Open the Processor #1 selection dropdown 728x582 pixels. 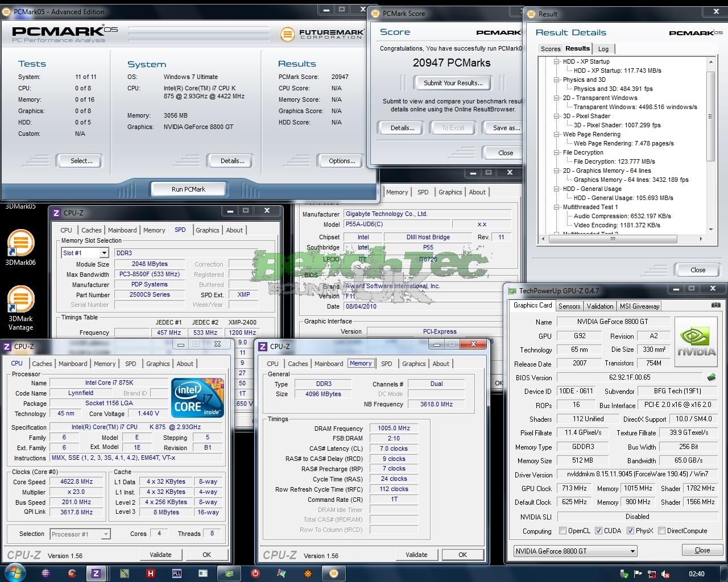pyautogui.click(x=80, y=534)
